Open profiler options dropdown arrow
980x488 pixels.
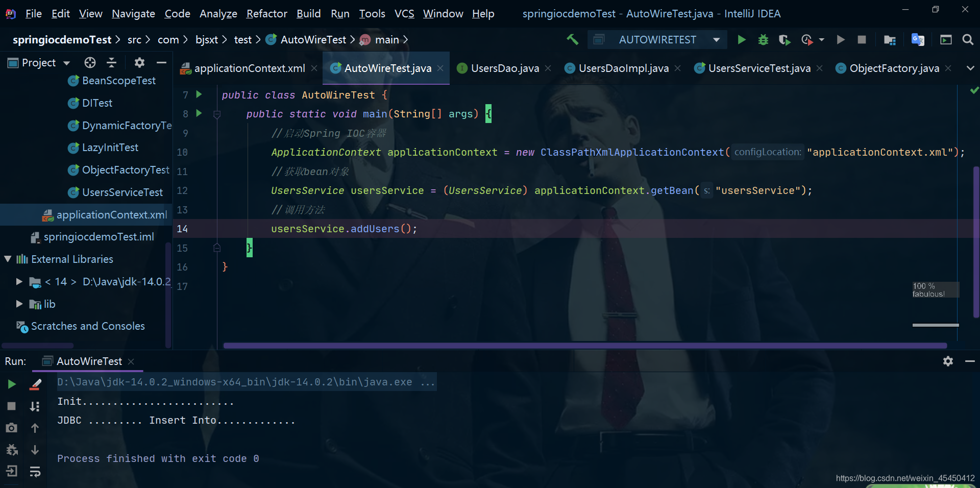[x=821, y=39]
